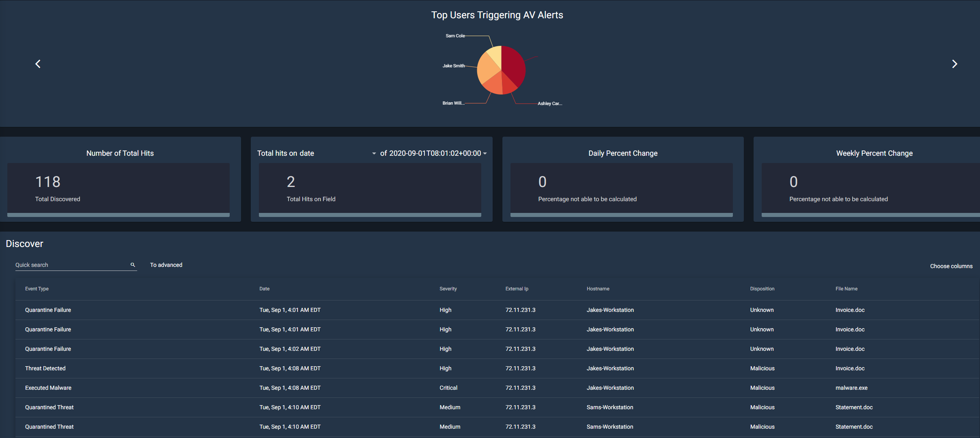
Task: Open the Choose columns option
Action: pos(951,266)
